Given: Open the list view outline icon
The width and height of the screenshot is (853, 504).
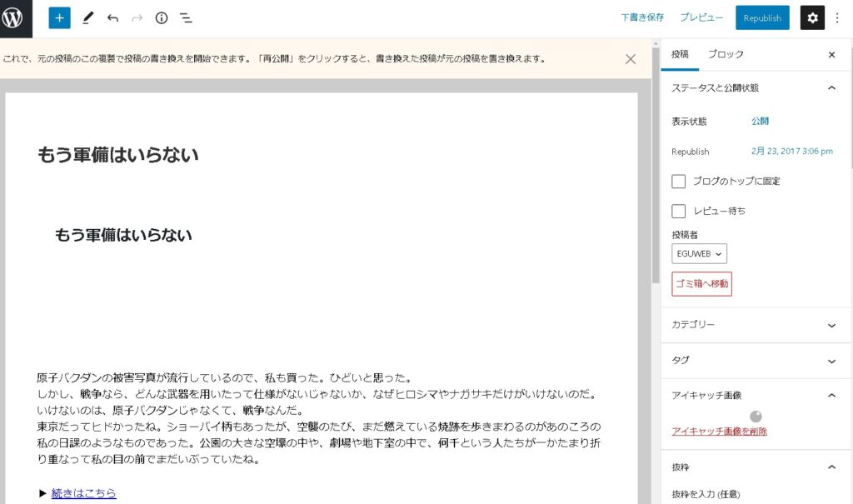Looking at the screenshot, I should coord(186,17).
